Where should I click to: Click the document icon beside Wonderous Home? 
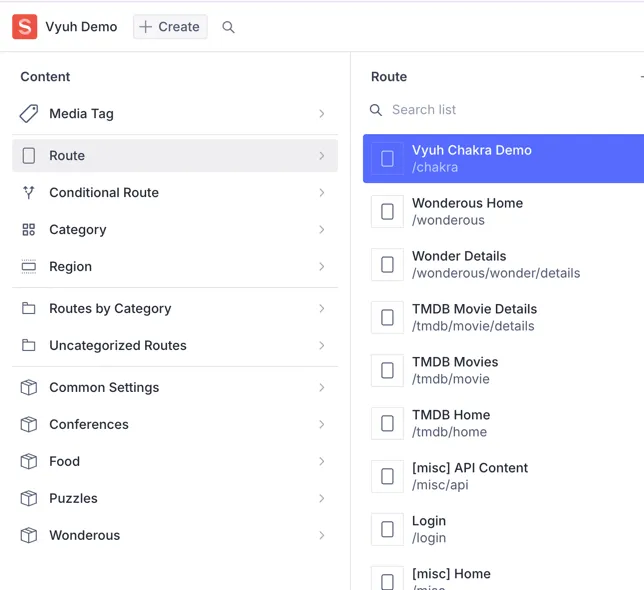387,212
